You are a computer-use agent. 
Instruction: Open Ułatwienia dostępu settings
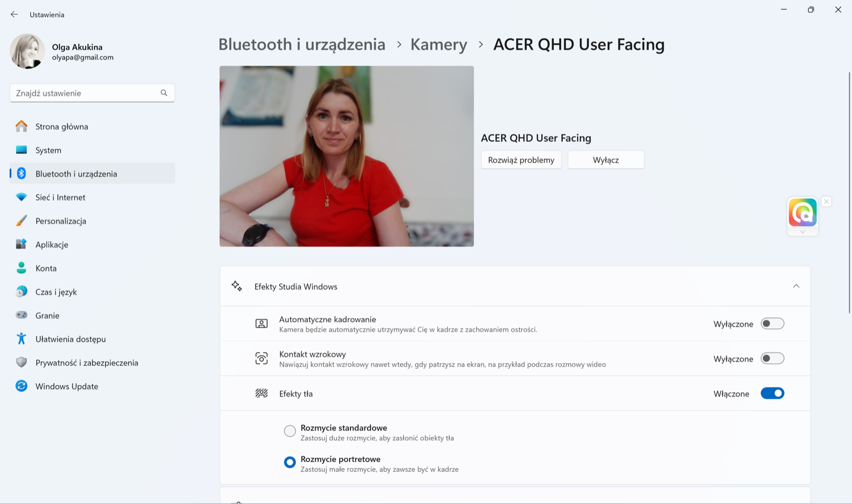tap(92, 339)
